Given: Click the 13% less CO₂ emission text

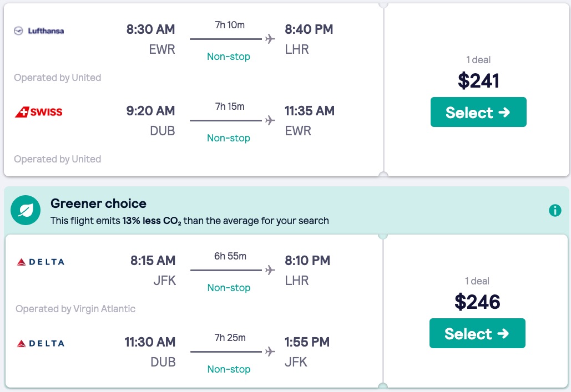Looking at the screenshot, I should tap(152, 221).
